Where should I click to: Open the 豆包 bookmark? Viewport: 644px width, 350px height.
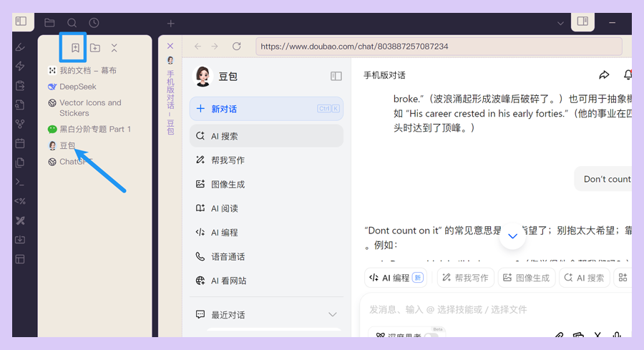pyautogui.click(x=62, y=145)
